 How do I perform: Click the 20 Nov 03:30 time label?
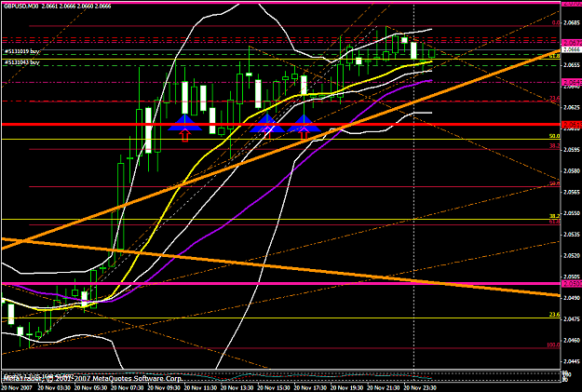pyautogui.click(x=53, y=388)
